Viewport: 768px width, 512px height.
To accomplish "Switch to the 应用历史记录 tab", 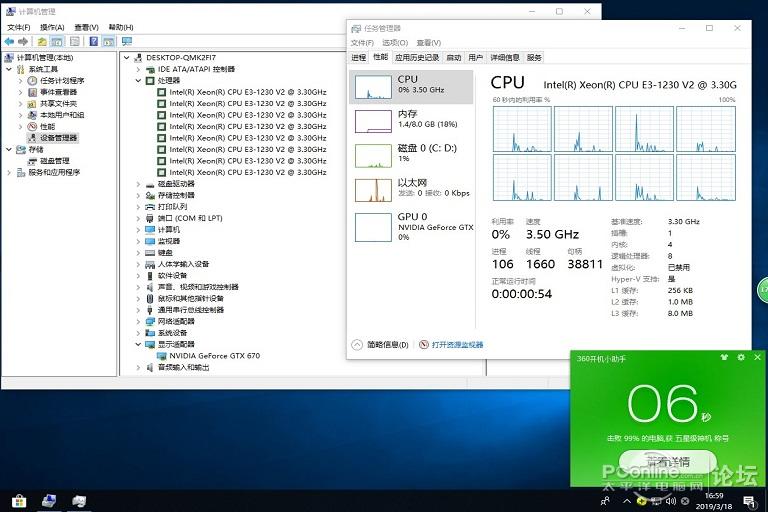I will tap(417, 57).
